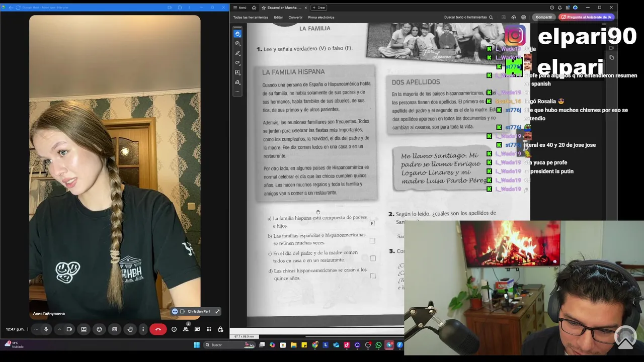Save the PDF with the disk icon
The image size is (644, 362).
(503, 17)
